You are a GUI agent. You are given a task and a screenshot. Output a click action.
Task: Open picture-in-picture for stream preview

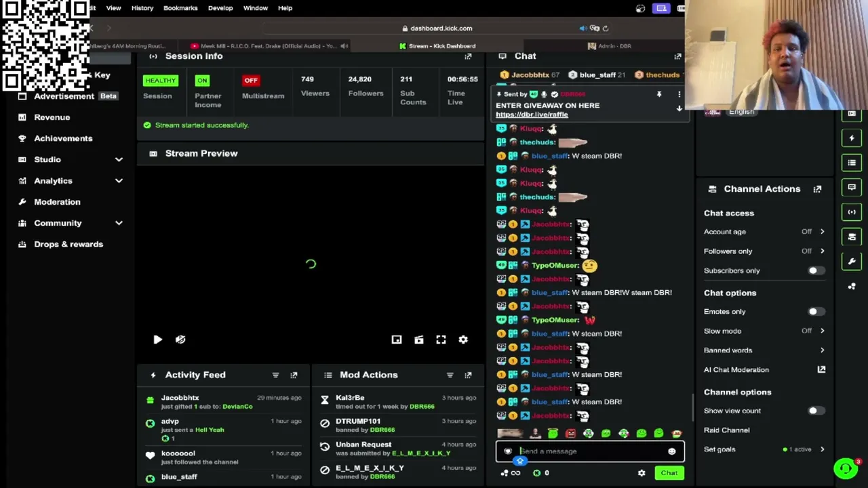[397, 340]
